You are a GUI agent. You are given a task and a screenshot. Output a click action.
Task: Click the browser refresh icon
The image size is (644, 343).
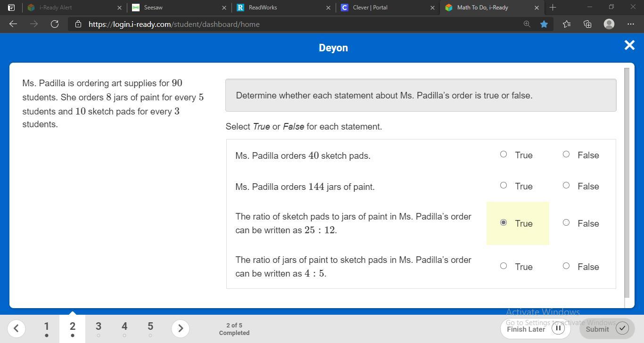55,24
